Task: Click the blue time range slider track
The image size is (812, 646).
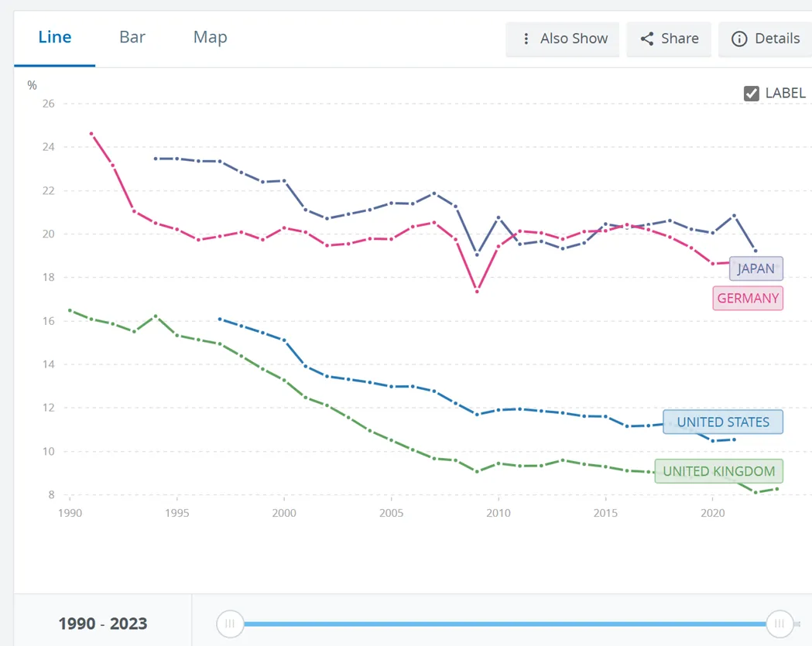Action: pos(503,624)
